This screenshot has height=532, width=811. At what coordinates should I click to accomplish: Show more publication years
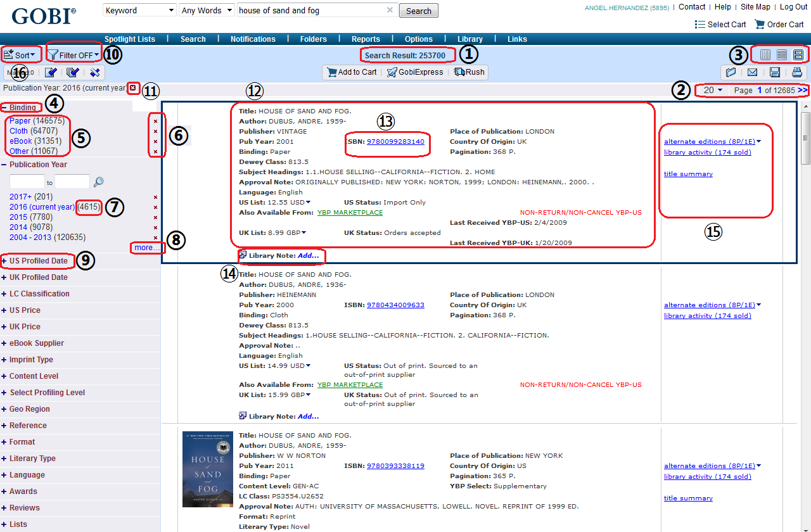tap(147, 248)
